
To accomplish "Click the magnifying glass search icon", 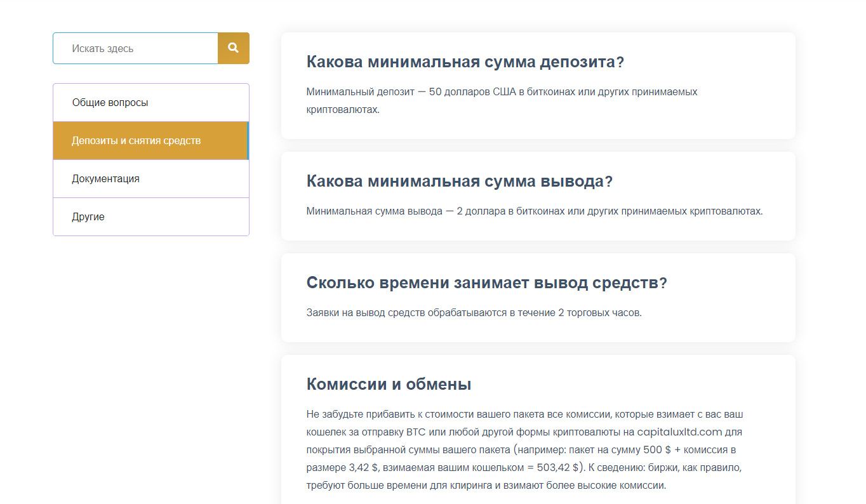I will pyautogui.click(x=233, y=48).
